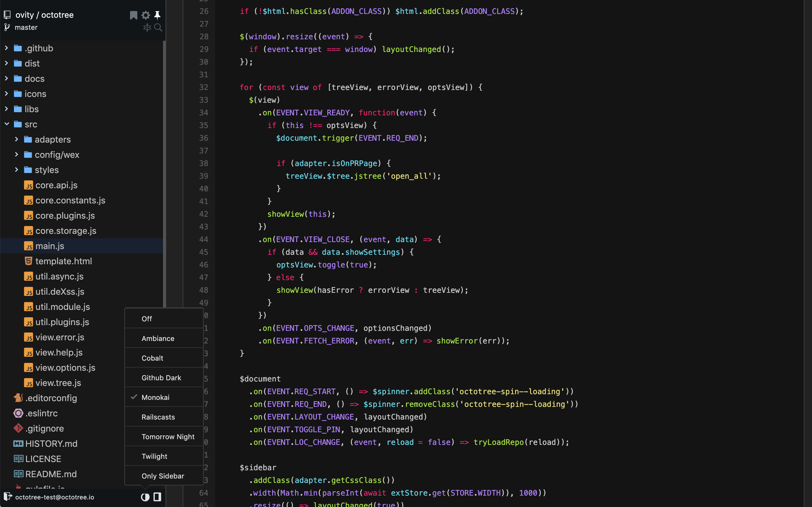This screenshot has height=507, width=812.
Task: Open the file search magnifier icon
Action: [158, 28]
